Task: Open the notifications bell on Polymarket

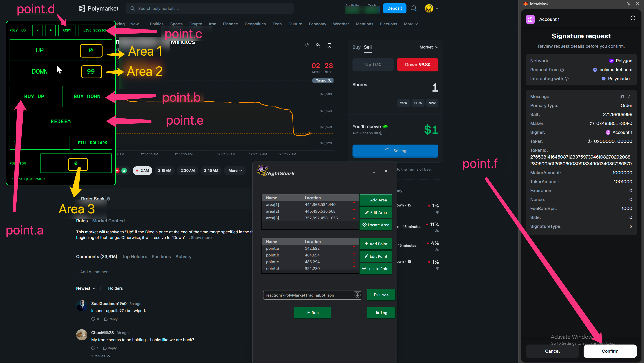Action: pos(414,9)
